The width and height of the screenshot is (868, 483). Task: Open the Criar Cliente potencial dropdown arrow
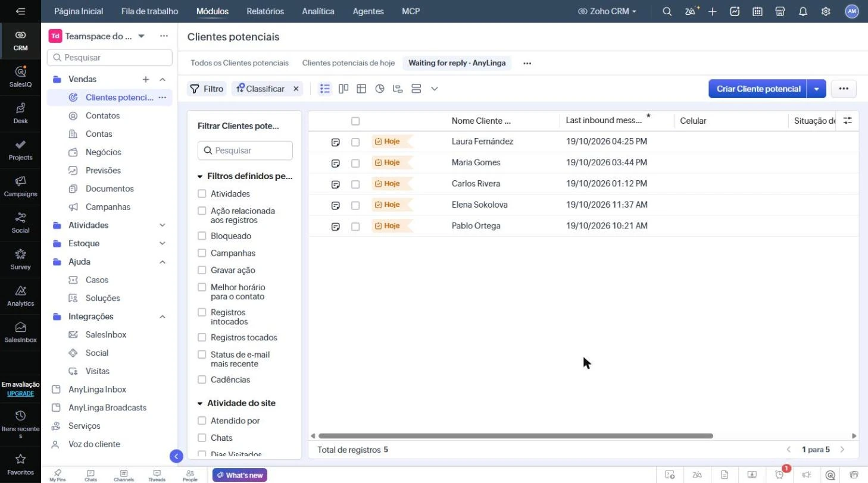pos(816,89)
